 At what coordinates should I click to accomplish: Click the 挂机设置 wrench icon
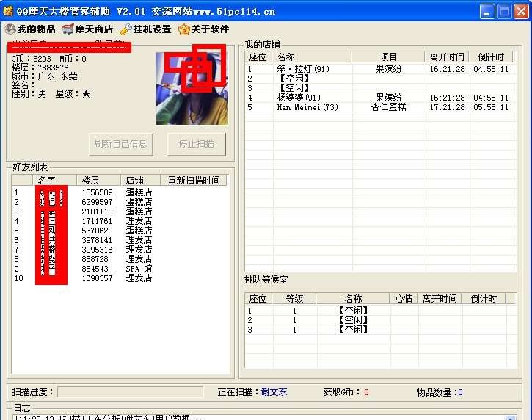point(126,29)
